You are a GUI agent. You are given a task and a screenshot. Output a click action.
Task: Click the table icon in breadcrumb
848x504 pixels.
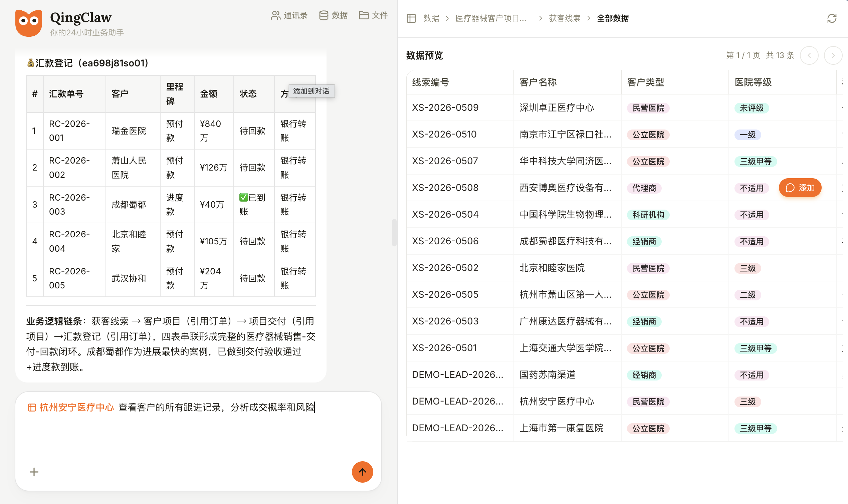tap(411, 18)
